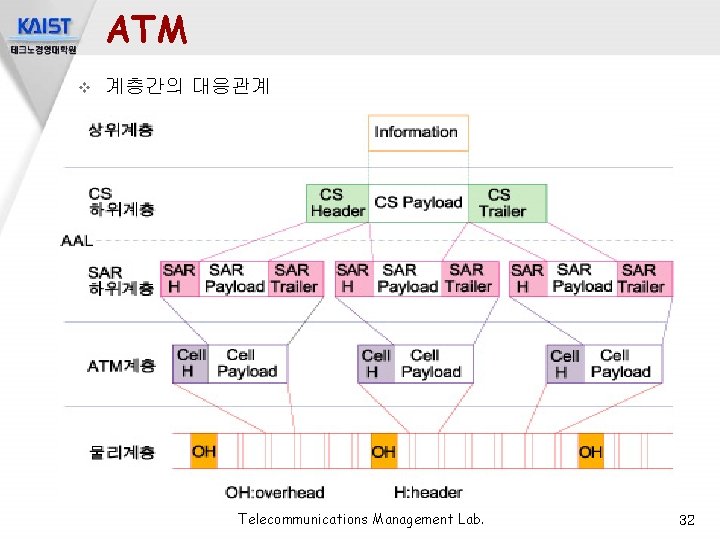
Task: Click the Information box
Action: click(418, 133)
